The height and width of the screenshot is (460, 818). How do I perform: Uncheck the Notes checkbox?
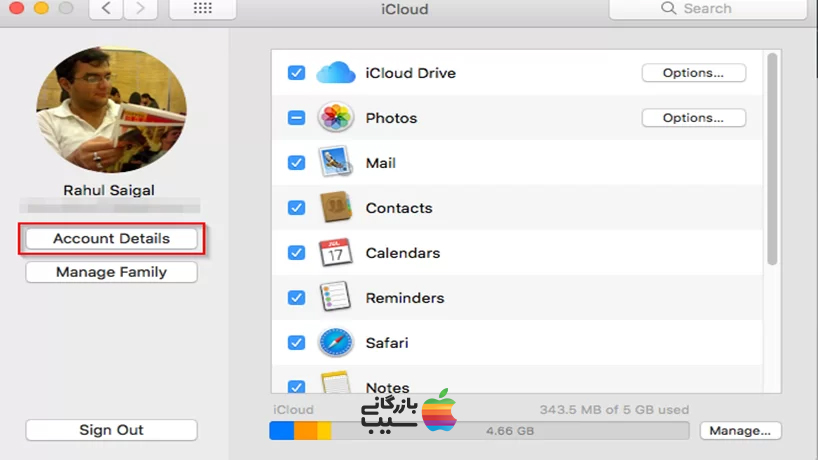point(296,386)
